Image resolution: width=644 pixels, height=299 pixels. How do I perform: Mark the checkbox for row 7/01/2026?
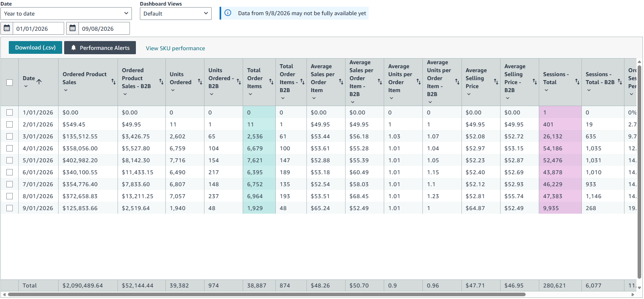(x=10, y=184)
